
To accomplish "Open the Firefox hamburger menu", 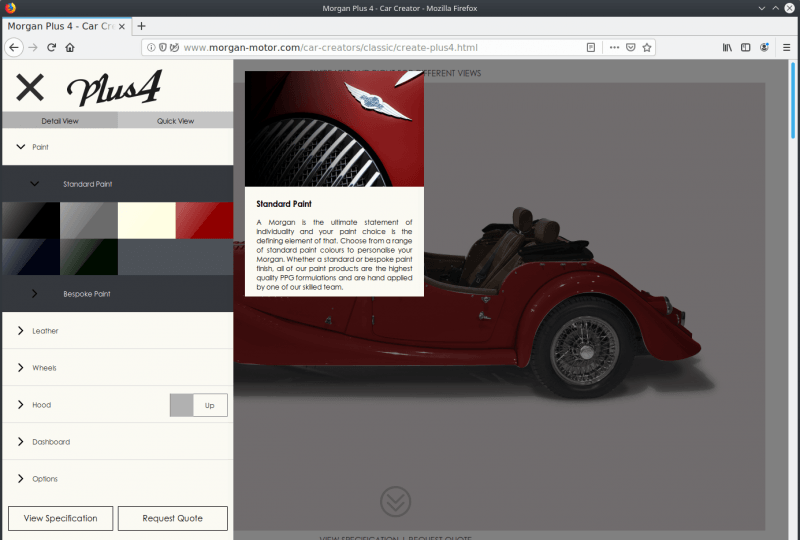I will (x=786, y=47).
